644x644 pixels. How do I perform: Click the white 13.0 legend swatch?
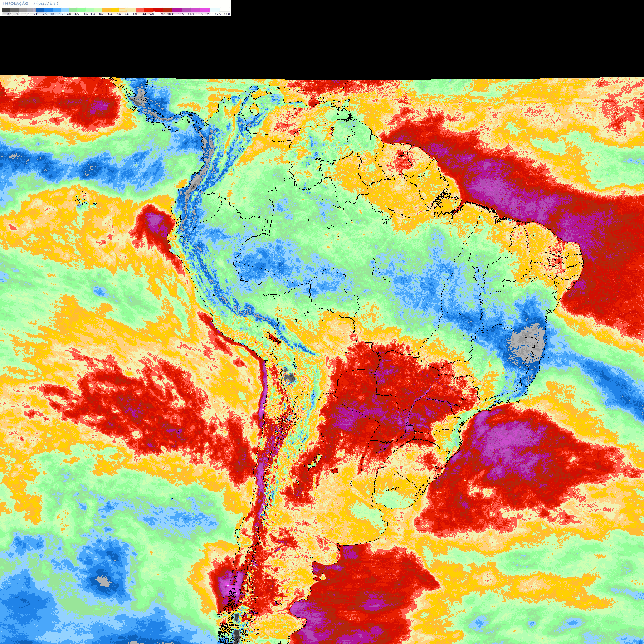(x=225, y=10)
